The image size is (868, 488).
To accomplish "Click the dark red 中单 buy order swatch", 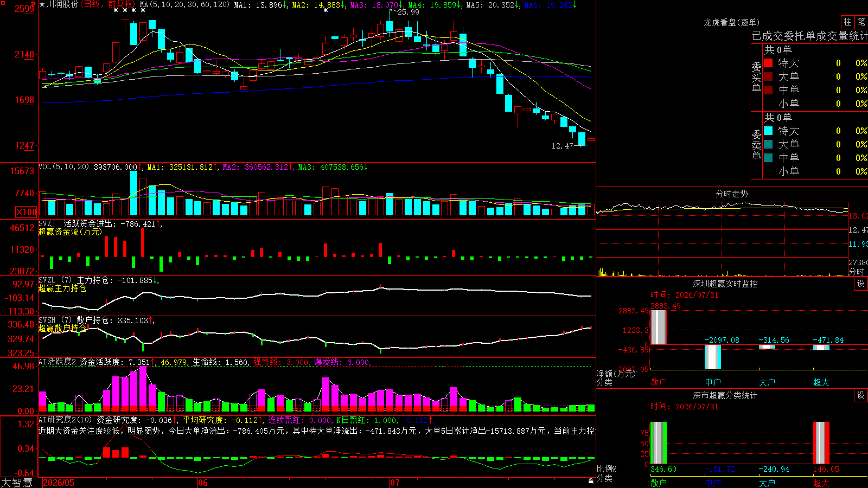I will coord(768,90).
